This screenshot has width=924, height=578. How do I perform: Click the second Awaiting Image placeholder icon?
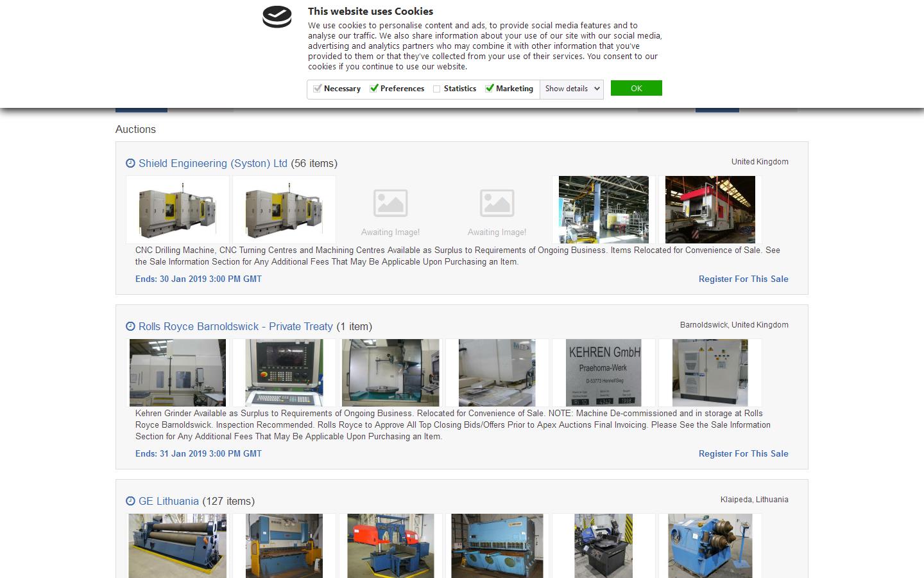pos(497,202)
